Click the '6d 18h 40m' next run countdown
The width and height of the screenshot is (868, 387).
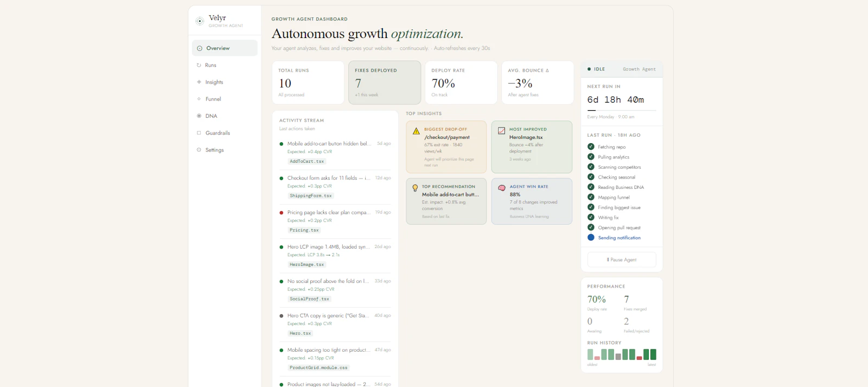616,100
